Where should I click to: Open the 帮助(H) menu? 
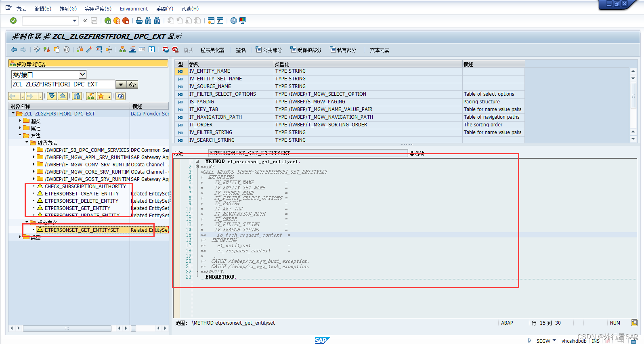tap(190, 9)
